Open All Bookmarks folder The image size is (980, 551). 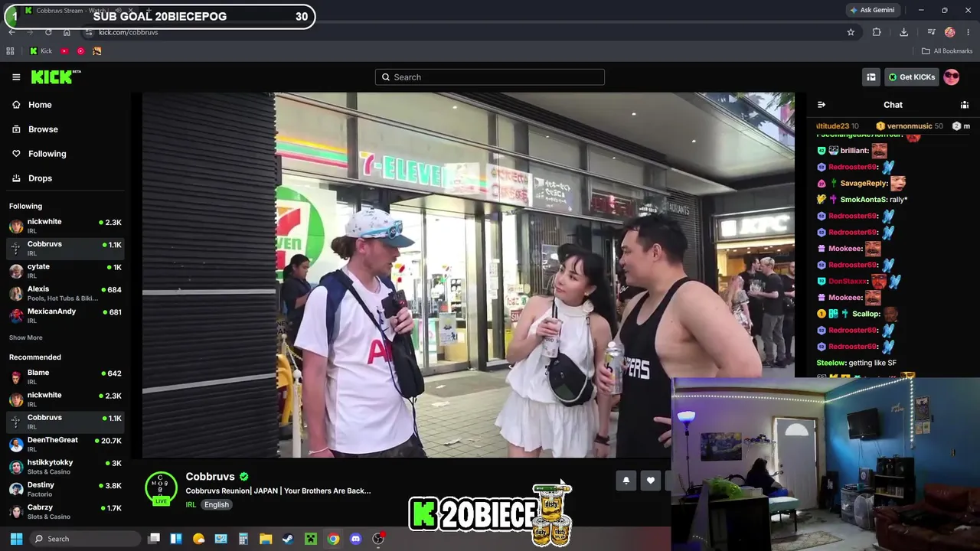(947, 51)
